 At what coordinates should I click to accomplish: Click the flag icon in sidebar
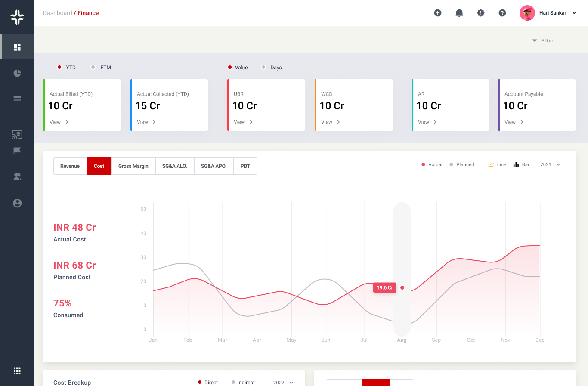17,151
